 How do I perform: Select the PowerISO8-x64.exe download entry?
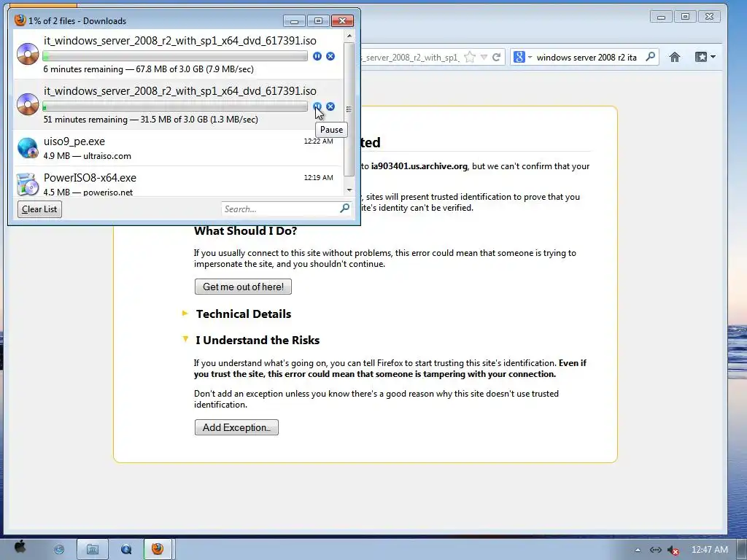click(178, 182)
